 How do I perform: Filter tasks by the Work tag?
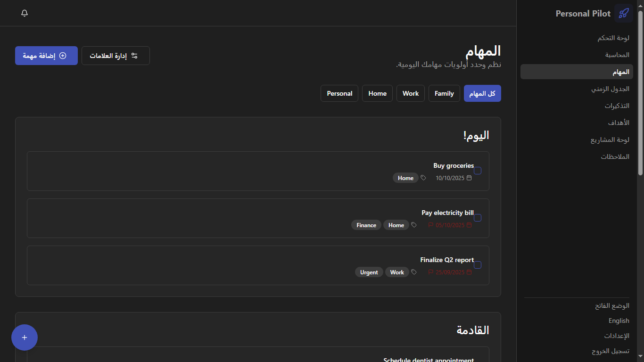410,93
